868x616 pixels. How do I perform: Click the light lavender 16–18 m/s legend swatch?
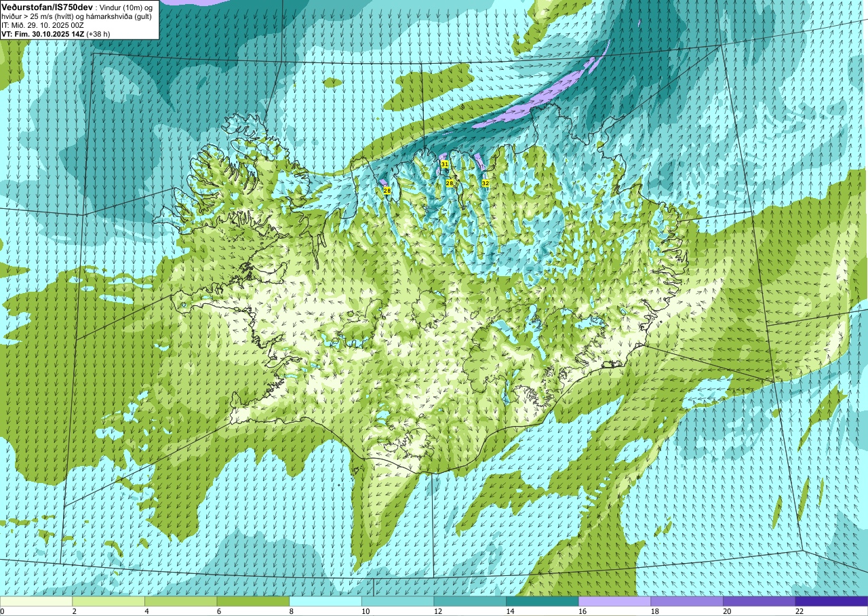point(615,601)
